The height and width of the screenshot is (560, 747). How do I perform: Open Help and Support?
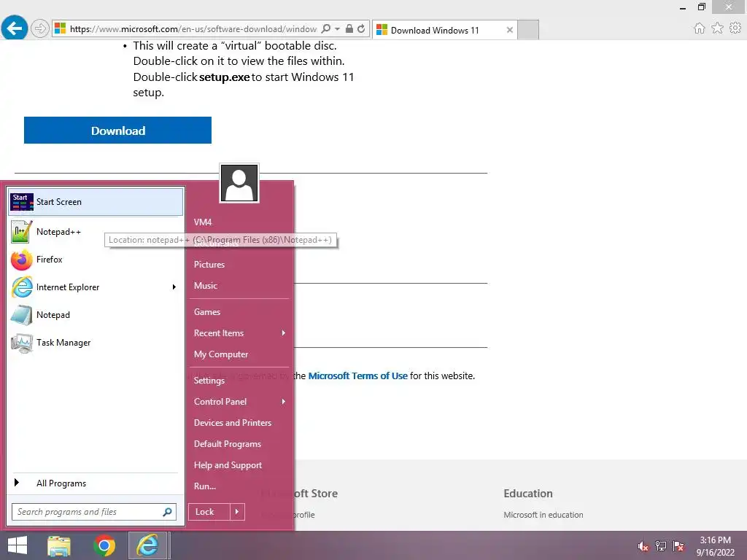228,465
